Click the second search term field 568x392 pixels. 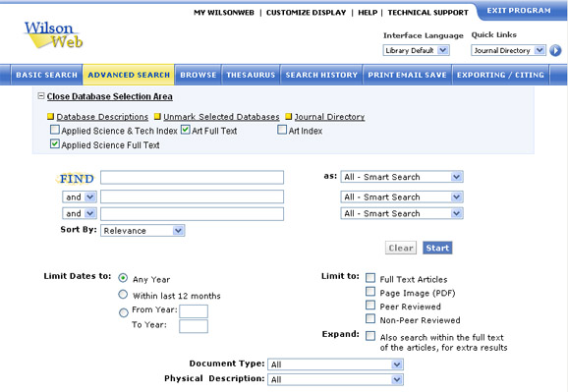point(192,196)
